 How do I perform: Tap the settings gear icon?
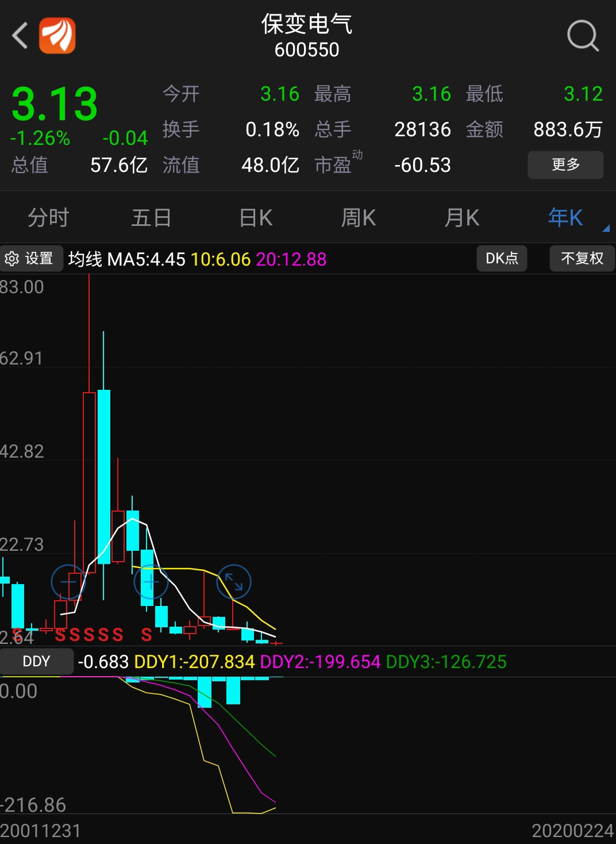[x=14, y=258]
